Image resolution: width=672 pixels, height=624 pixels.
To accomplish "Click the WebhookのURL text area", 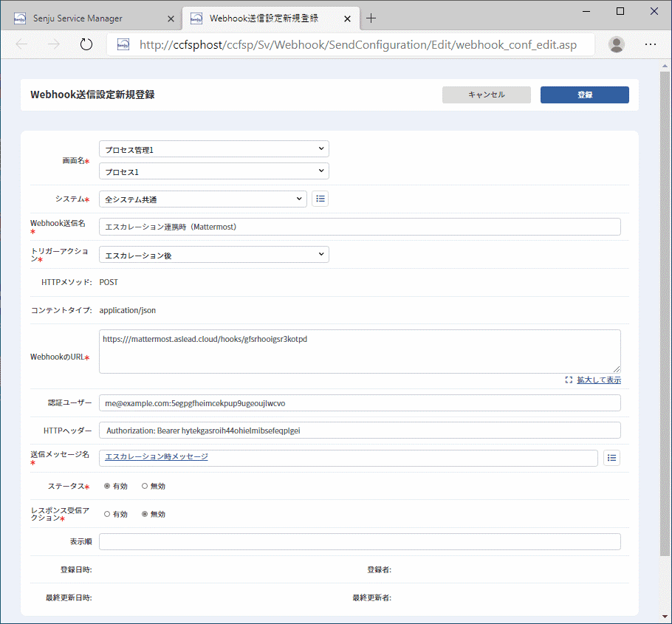I will pos(360,352).
